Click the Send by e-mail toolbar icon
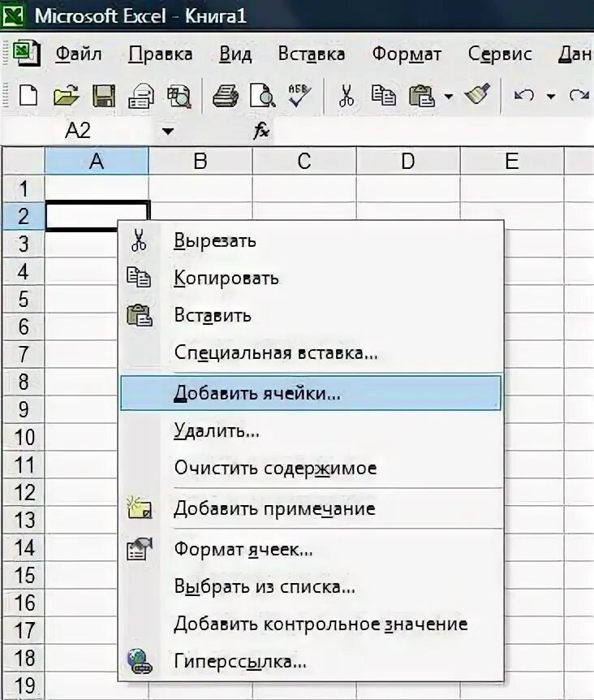Screen dimensions: 594x700 [141, 96]
